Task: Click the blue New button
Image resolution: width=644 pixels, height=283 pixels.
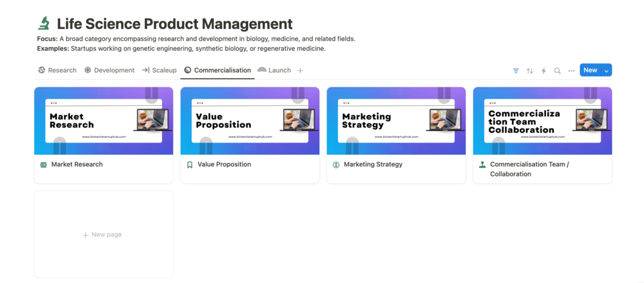Action: (590, 71)
